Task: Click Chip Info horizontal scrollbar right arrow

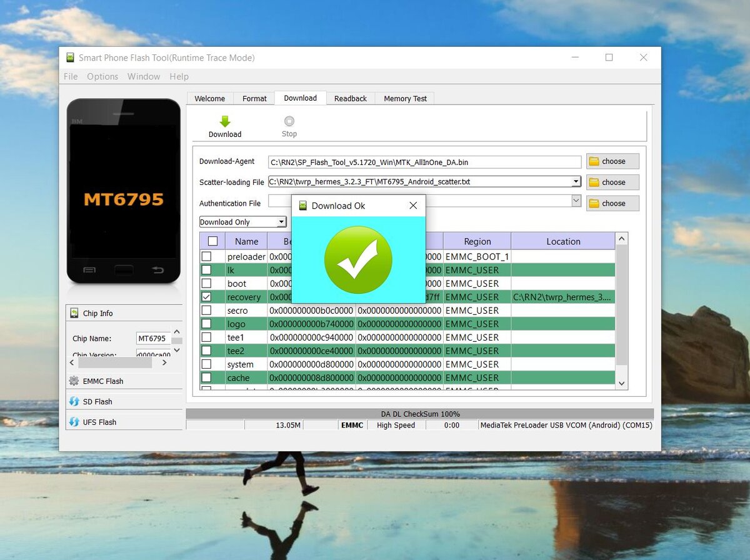Action: point(164,362)
